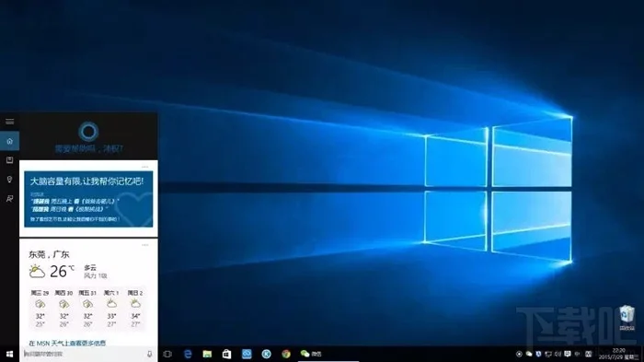Open Cortana Reminders lightbulb icon
The image size is (644, 362).
point(9,180)
